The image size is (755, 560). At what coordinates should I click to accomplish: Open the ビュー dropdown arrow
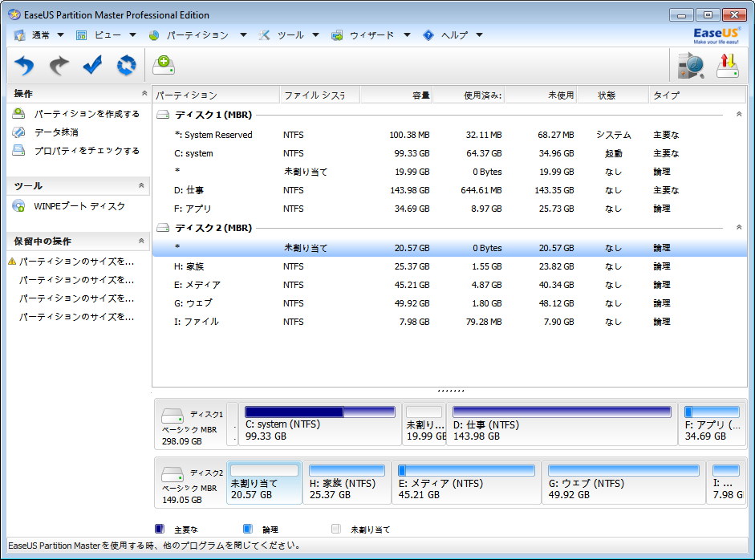(133, 35)
